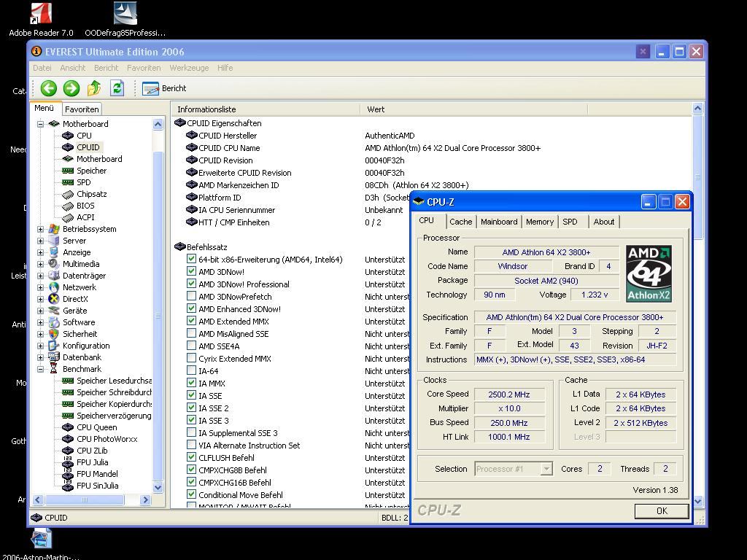Toggle the AMD MisAligned SSE checkbox

(192, 333)
